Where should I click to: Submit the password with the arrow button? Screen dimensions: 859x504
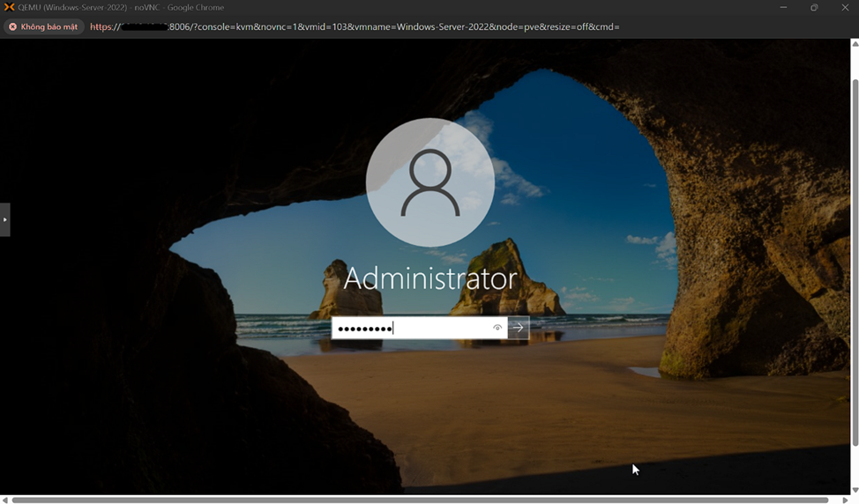pos(519,328)
